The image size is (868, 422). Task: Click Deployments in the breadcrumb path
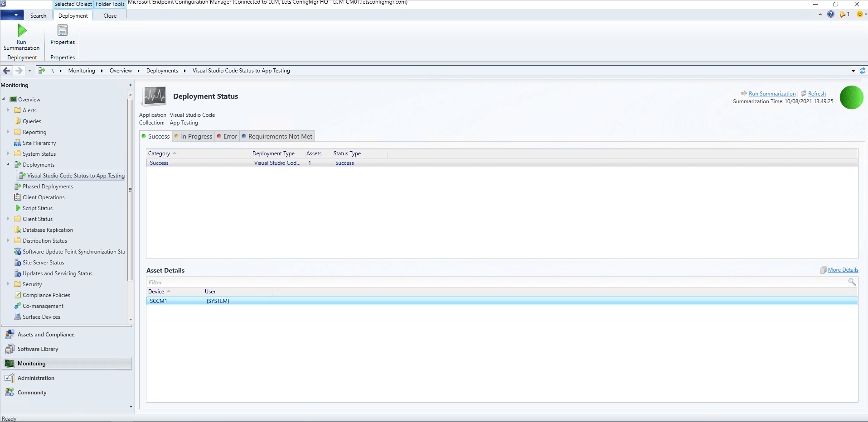coord(162,71)
